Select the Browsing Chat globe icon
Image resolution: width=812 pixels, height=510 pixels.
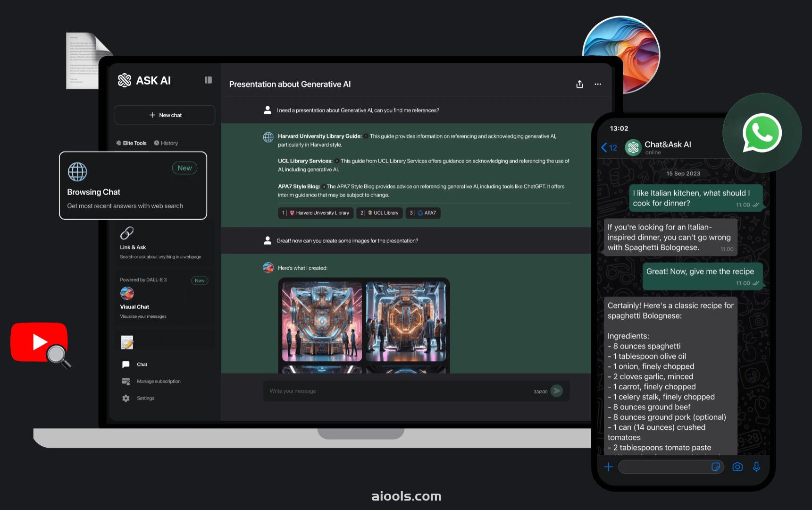(77, 172)
